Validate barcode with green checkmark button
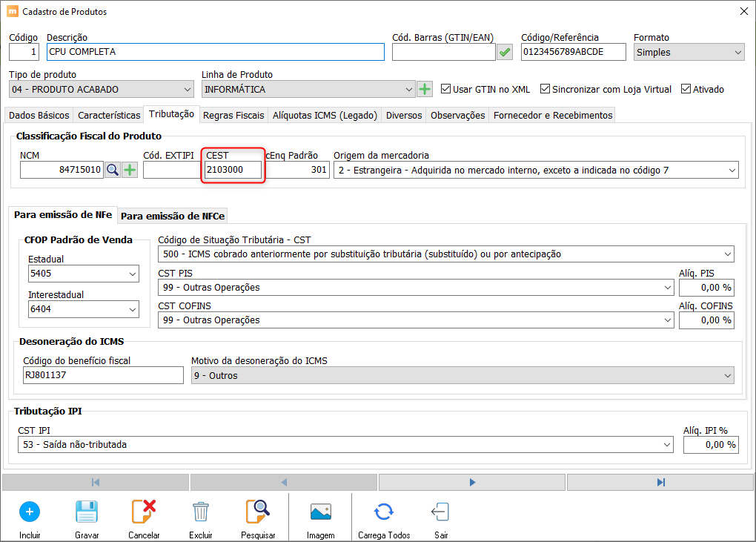 (505, 52)
